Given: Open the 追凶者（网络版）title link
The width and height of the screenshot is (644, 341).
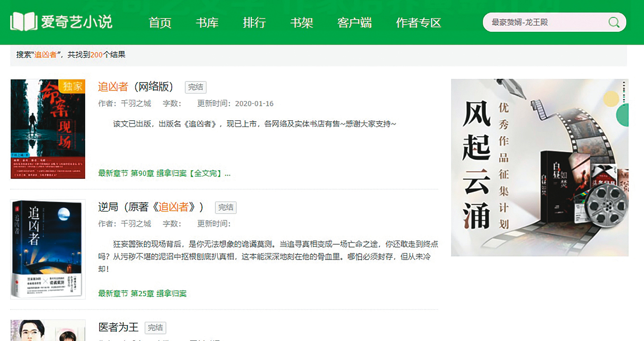Looking at the screenshot, I should 136,87.
